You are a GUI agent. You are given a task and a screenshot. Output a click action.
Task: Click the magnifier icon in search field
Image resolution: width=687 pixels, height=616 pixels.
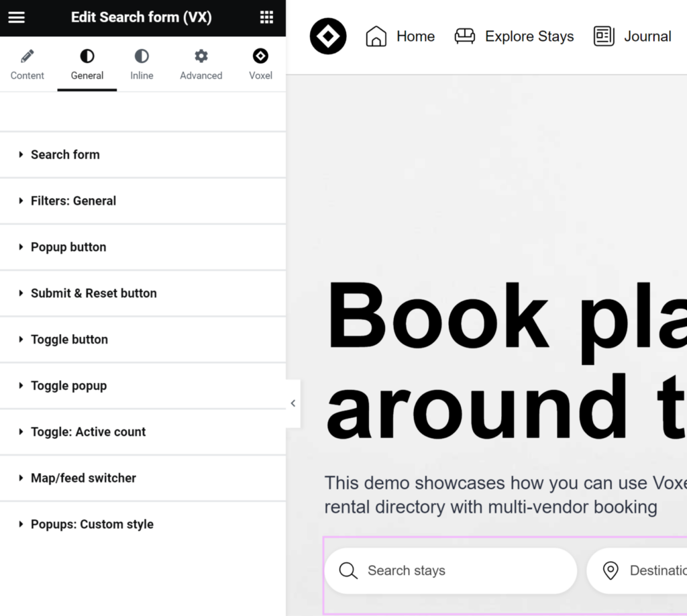pos(348,570)
